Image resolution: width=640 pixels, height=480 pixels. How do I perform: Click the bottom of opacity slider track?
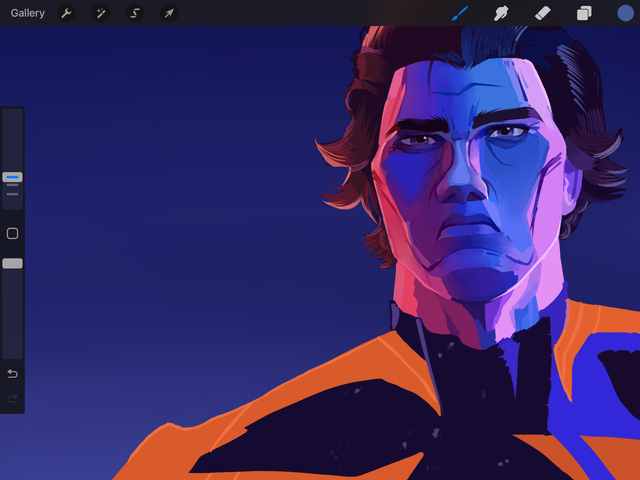tap(12, 350)
